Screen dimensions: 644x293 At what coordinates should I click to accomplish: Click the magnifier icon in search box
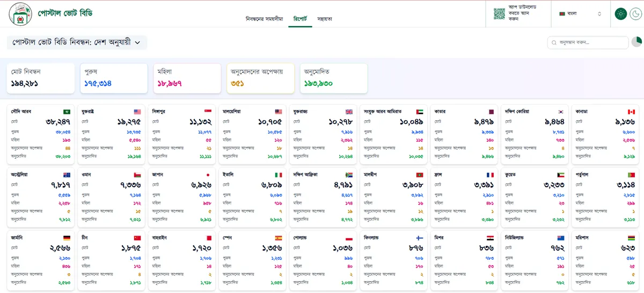(554, 42)
